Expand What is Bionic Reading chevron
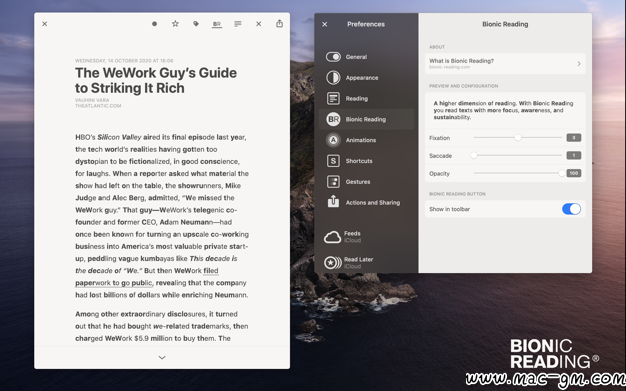626x391 pixels. (x=579, y=64)
